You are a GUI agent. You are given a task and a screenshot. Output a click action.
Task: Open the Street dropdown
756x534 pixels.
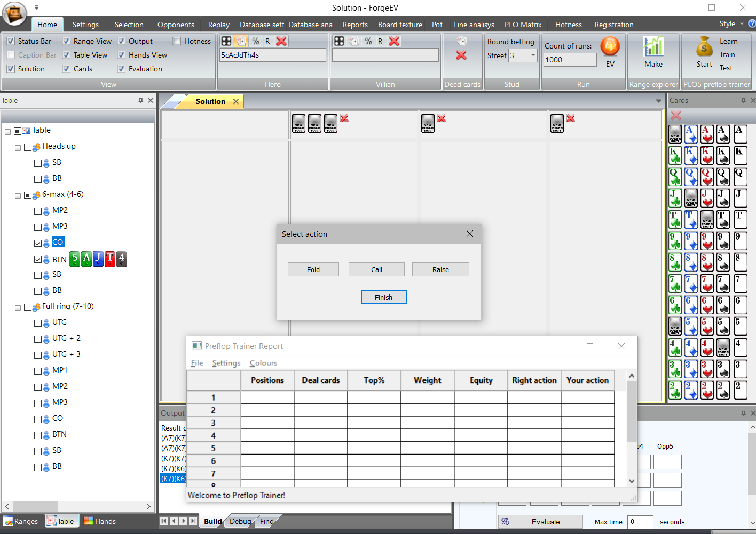click(x=532, y=55)
